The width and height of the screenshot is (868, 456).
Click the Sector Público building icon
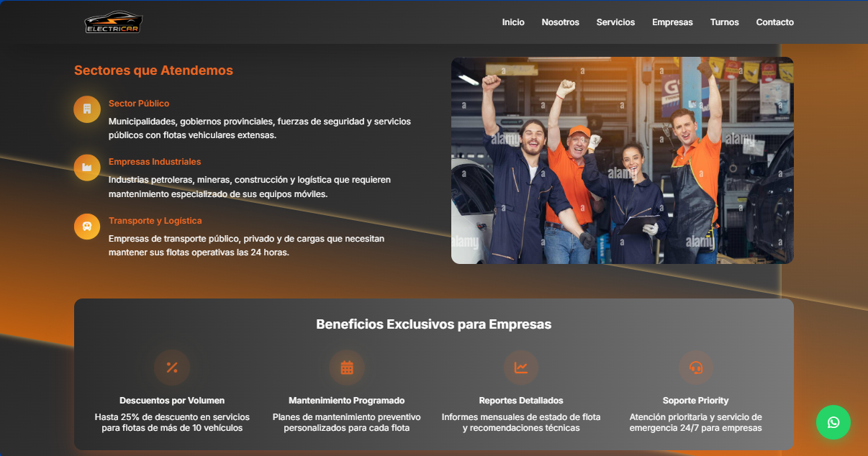(87, 109)
